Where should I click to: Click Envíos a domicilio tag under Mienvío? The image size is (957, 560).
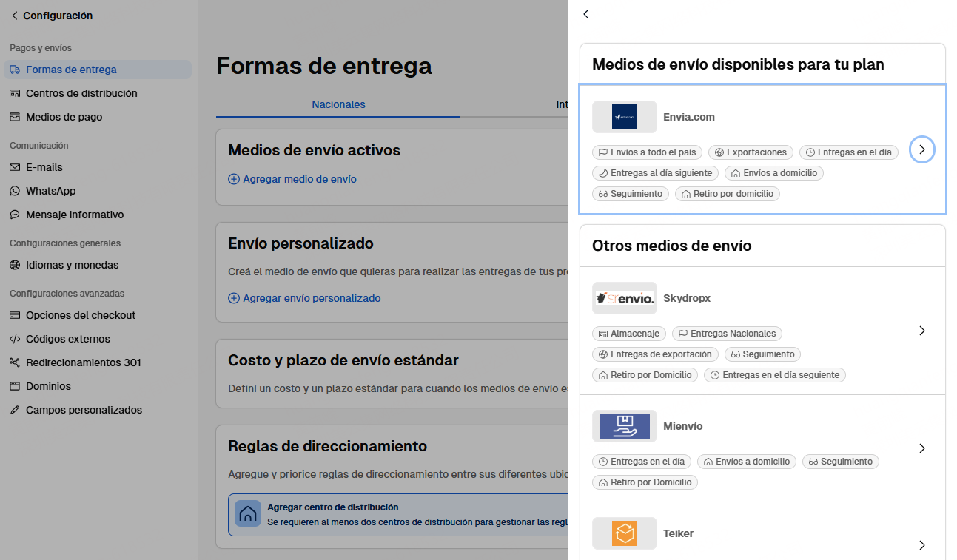pyautogui.click(x=747, y=462)
